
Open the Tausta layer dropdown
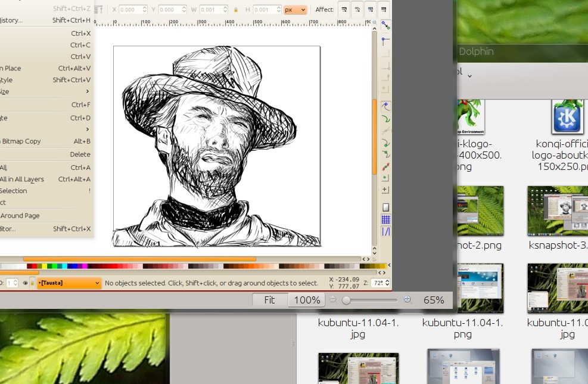pyautogui.click(x=69, y=283)
